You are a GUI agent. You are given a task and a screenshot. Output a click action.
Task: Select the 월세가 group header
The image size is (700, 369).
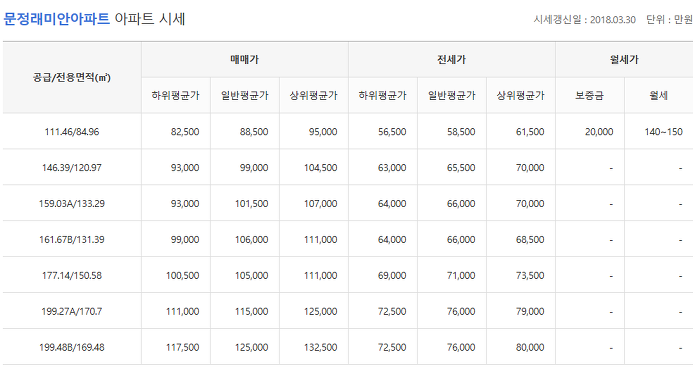[x=624, y=59]
